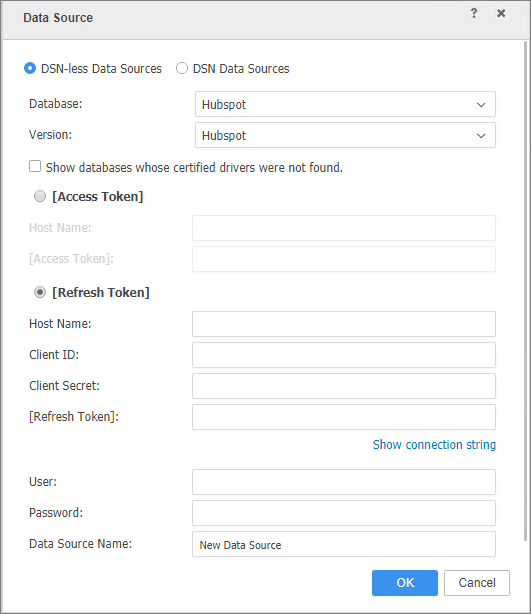Click the dialog's vertical scrollbar

(x=526, y=290)
